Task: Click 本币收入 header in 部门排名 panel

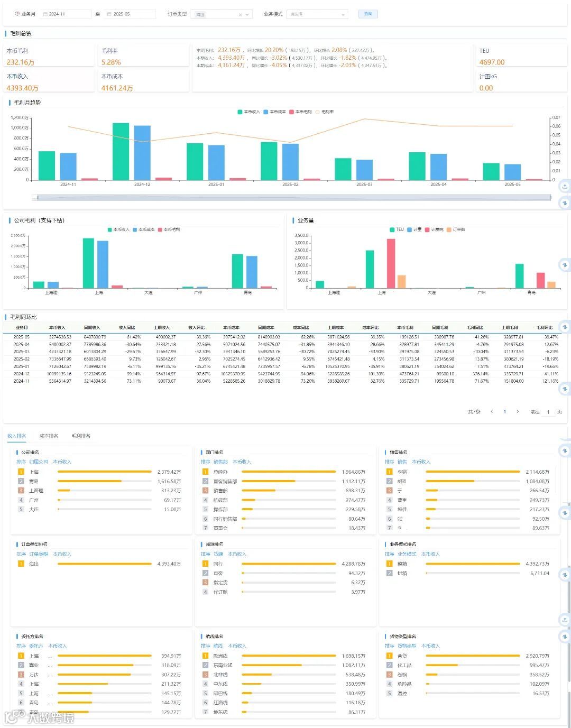Action: click(x=241, y=462)
